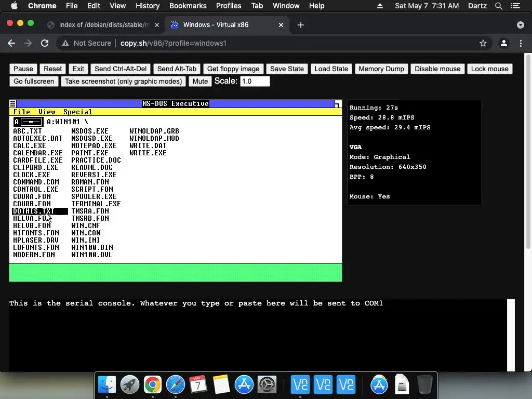Open the Chrome profile avatar icon
This screenshot has height=399, width=532.
[x=504, y=43]
